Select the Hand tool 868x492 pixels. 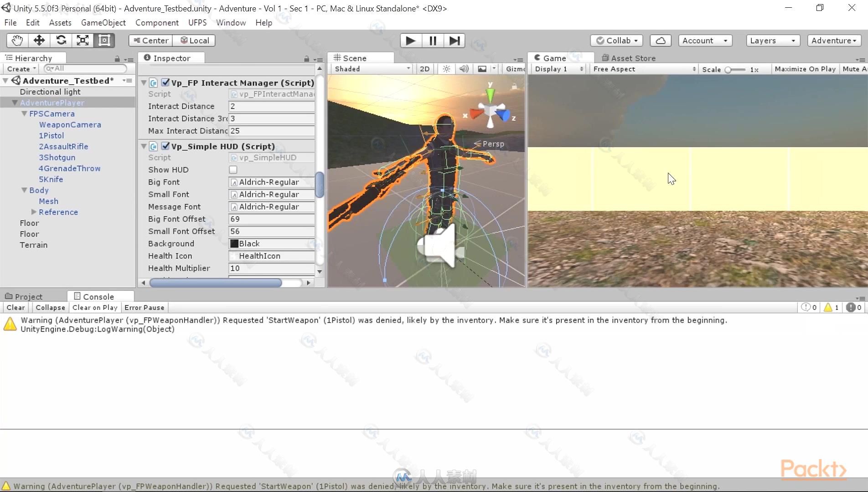click(x=17, y=41)
